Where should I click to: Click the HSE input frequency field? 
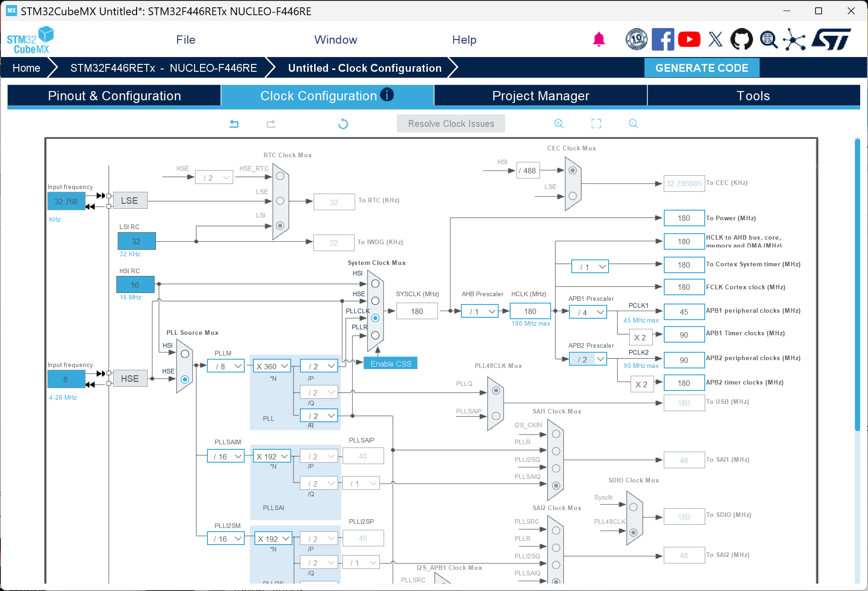pyautogui.click(x=66, y=379)
